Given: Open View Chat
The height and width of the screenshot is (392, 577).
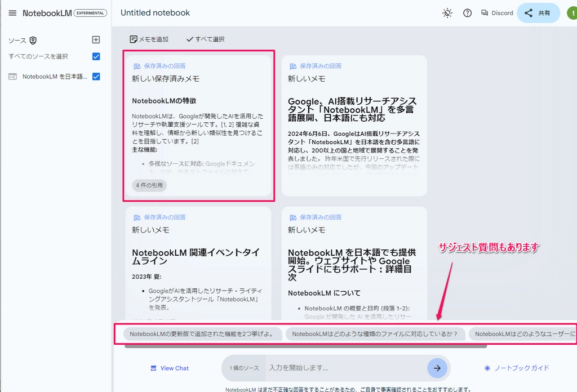Looking at the screenshot, I should coord(170,368).
